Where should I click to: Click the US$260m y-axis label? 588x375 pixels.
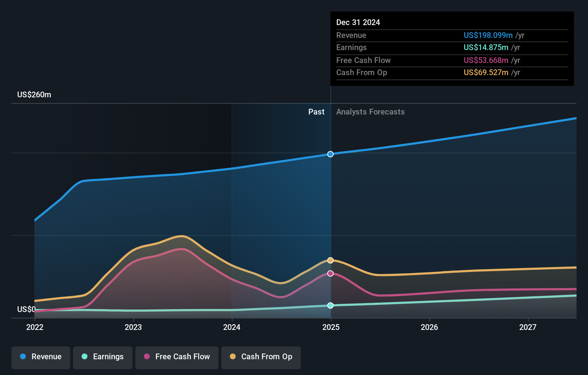point(34,95)
